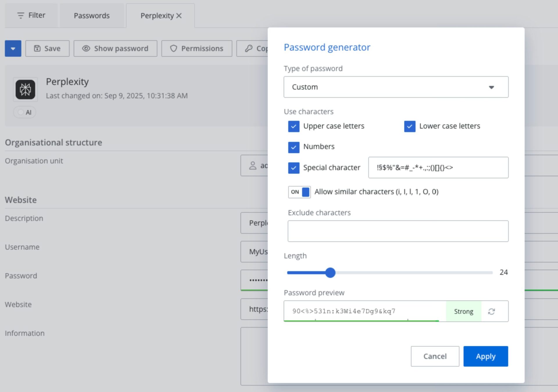Uncheck Upper case letters
The height and width of the screenshot is (392, 558).
point(294,126)
